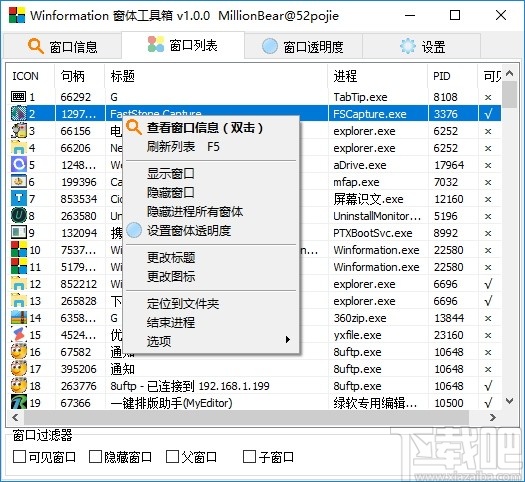525x482 pixels.
Task: Select 隐藏进程所有窗体 menu entry
Action: pyautogui.click(x=211, y=212)
